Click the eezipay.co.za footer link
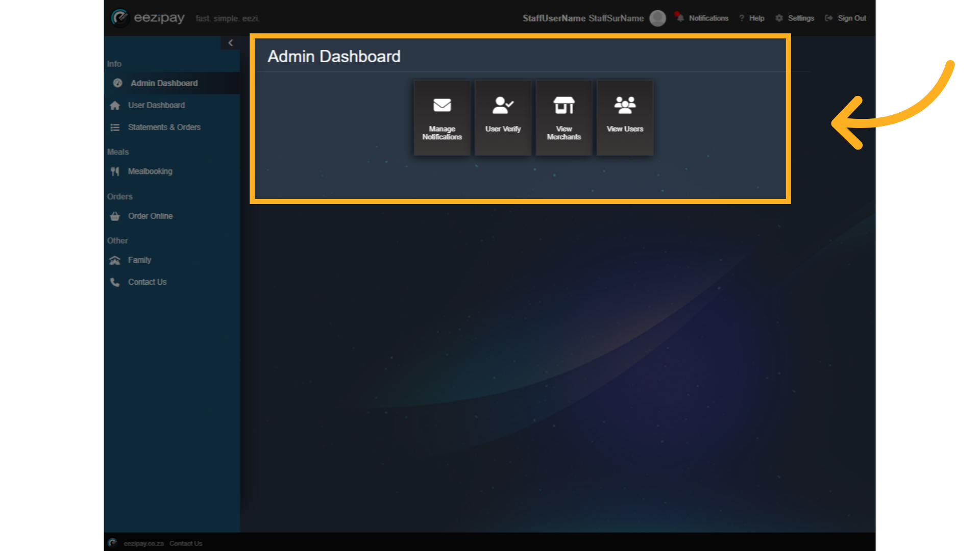 tap(143, 543)
